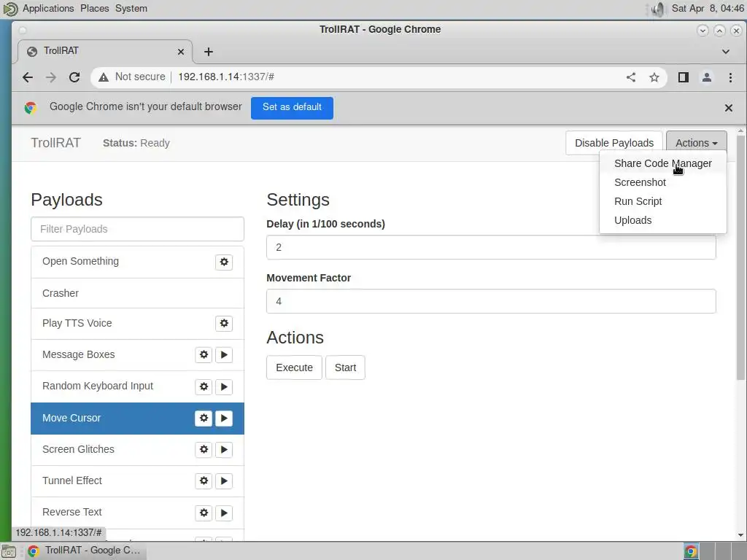Open the Applications menu

tap(48, 9)
